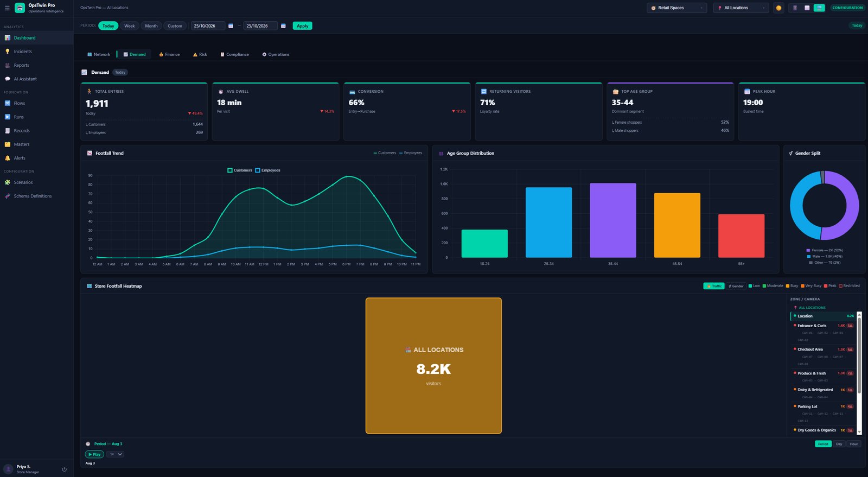This screenshot has height=477, width=868.
Task: Select the middle square view mode icon
Action: point(807,8)
